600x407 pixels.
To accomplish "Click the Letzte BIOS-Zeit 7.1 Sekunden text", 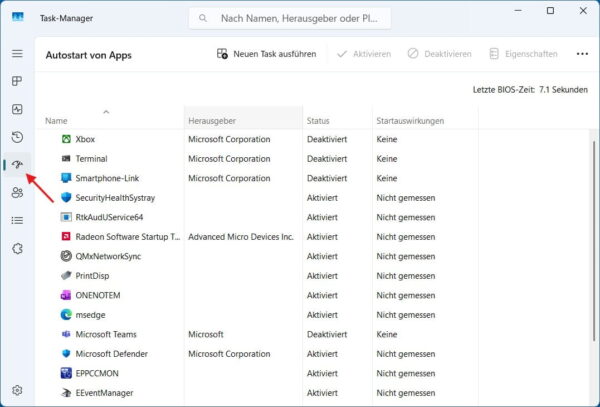I will coord(530,90).
